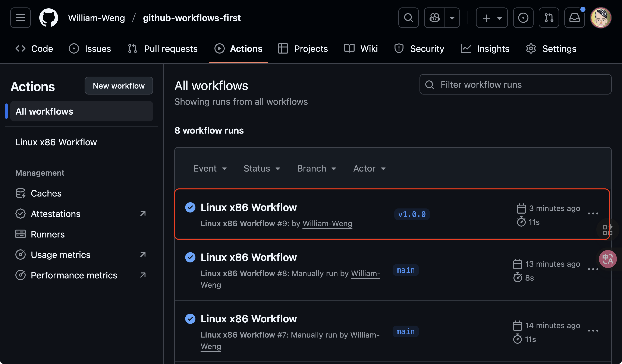Open the v1.0.0 tag link

[x=412, y=214]
